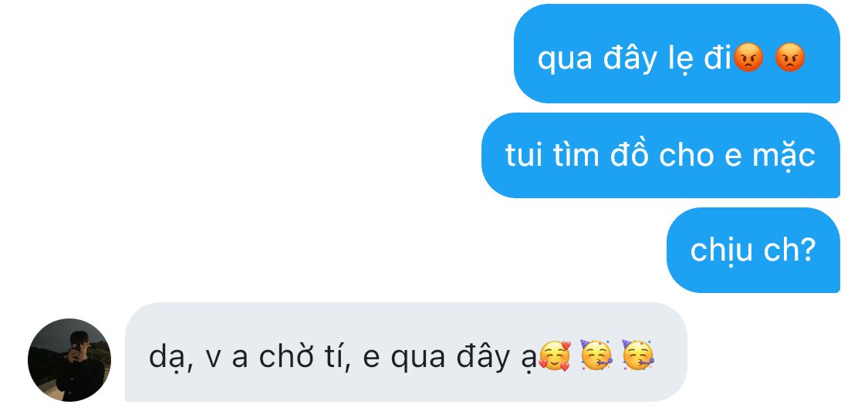Select the "qua đây lẹ đi" message bubble
This screenshot has width=868, height=411.
pyautogui.click(x=676, y=54)
